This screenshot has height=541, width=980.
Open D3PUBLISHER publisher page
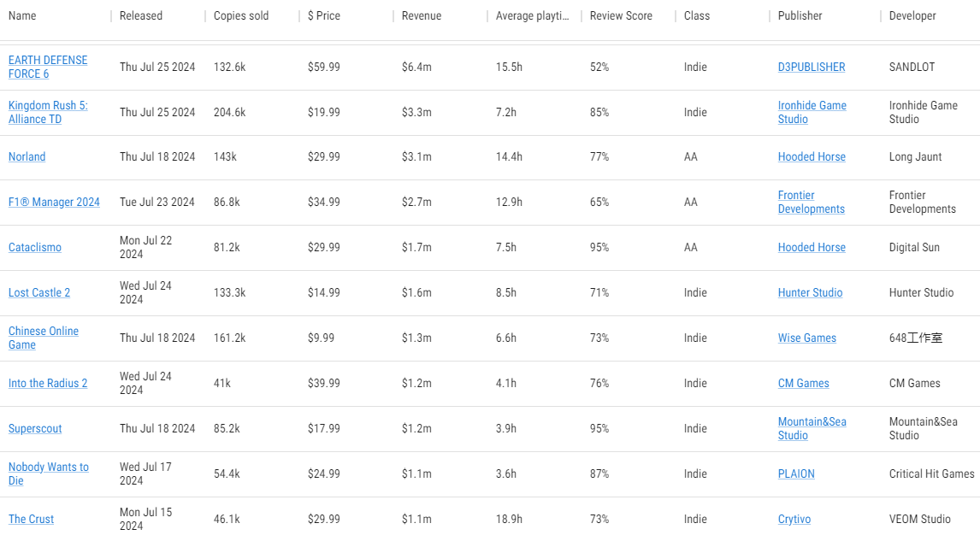812,67
